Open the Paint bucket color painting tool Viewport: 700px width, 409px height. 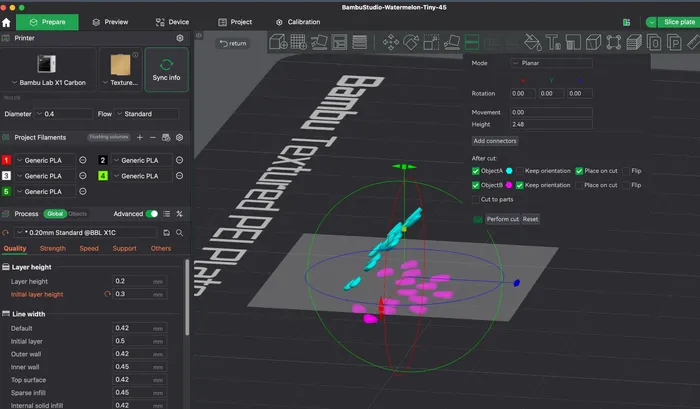tap(532, 43)
